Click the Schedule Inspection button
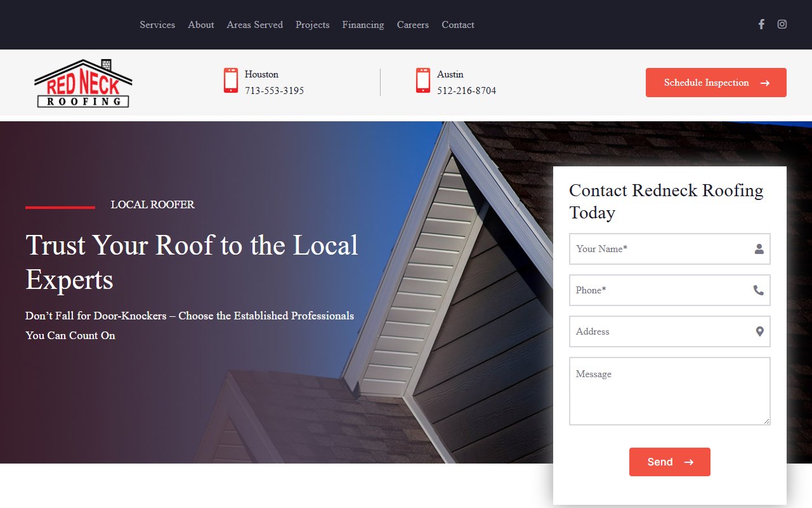The width and height of the screenshot is (812, 508). pyautogui.click(x=716, y=83)
